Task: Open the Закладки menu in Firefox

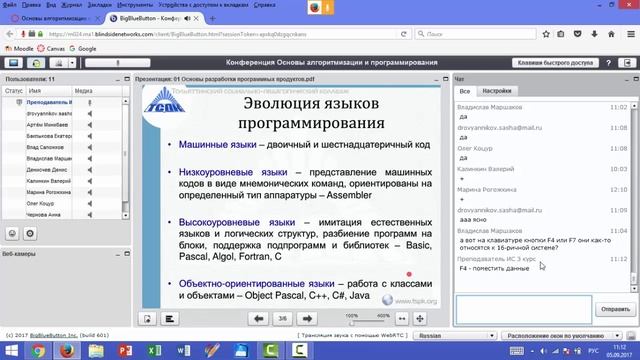Action: [x=100, y=5]
